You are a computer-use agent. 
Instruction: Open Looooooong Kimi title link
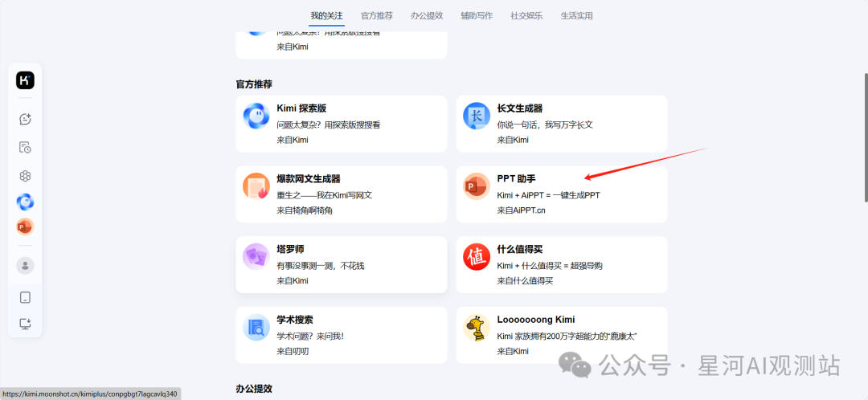[536, 320]
